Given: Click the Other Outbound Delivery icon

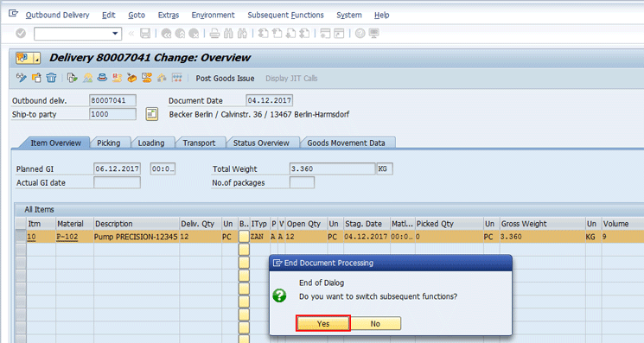Looking at the screenshot, I should point(36,78).
